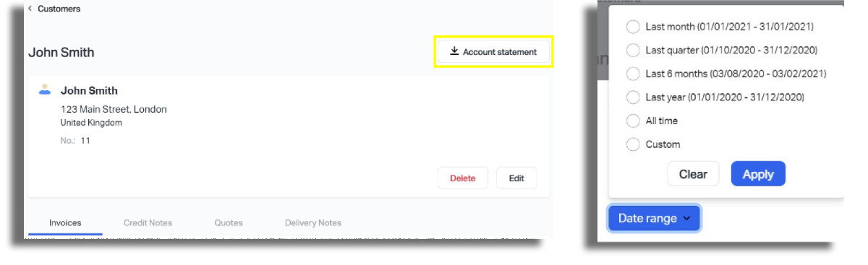
Task: Select the Last year radio option
Action: [633, 97]
